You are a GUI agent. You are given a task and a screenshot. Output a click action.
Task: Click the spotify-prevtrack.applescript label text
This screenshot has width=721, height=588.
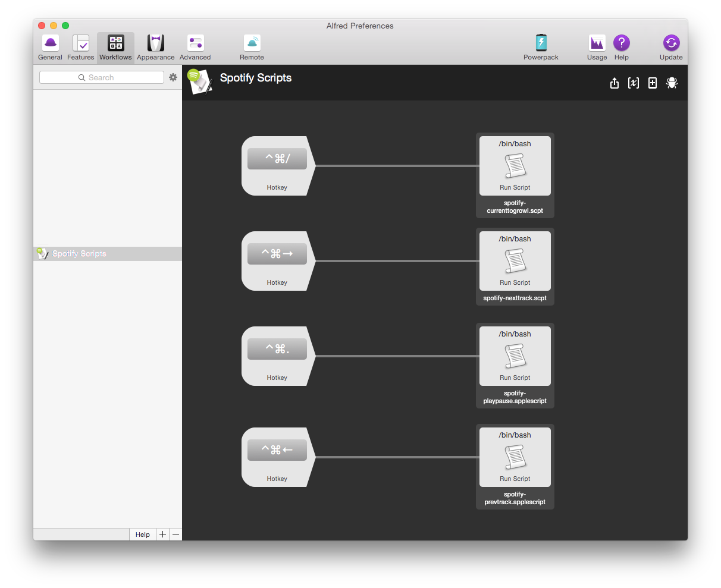(x=515, y=498)
